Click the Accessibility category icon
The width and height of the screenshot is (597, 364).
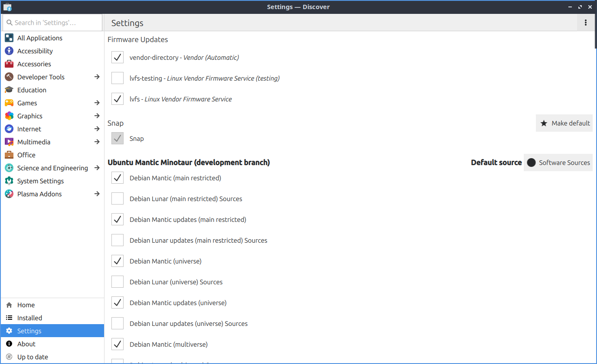pos(9,51)
